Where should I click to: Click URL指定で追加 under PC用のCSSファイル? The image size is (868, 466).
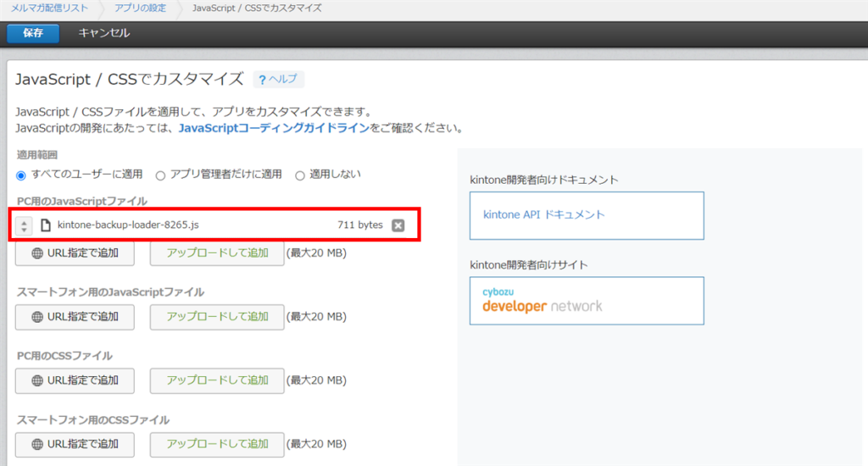coord(75,380)
